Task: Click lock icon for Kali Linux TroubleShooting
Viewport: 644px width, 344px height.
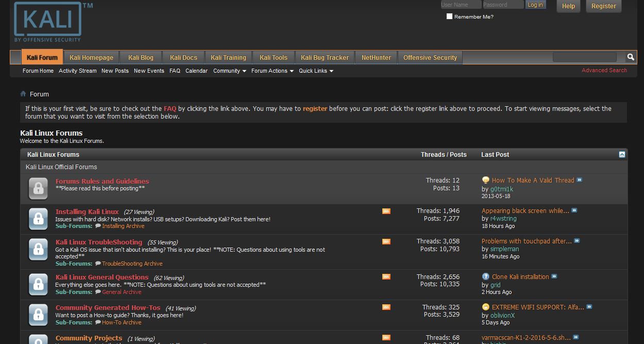Action: click(x=38, y=249)
